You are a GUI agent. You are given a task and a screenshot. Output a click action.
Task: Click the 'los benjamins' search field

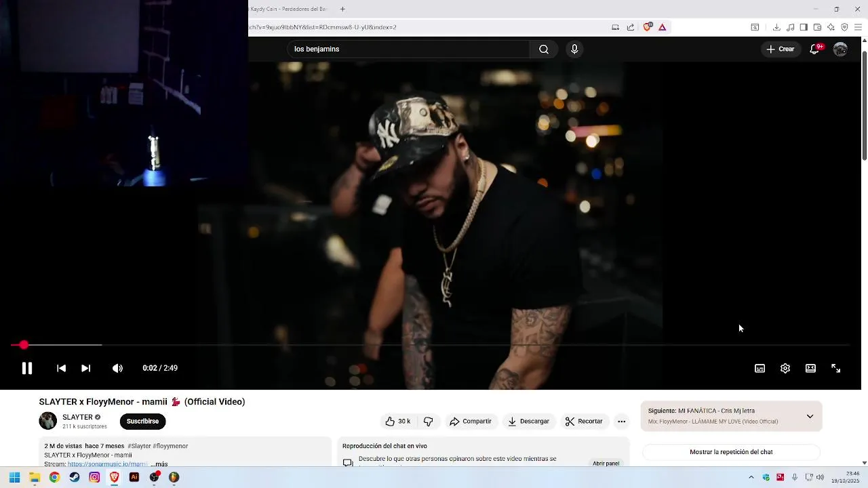408,49
